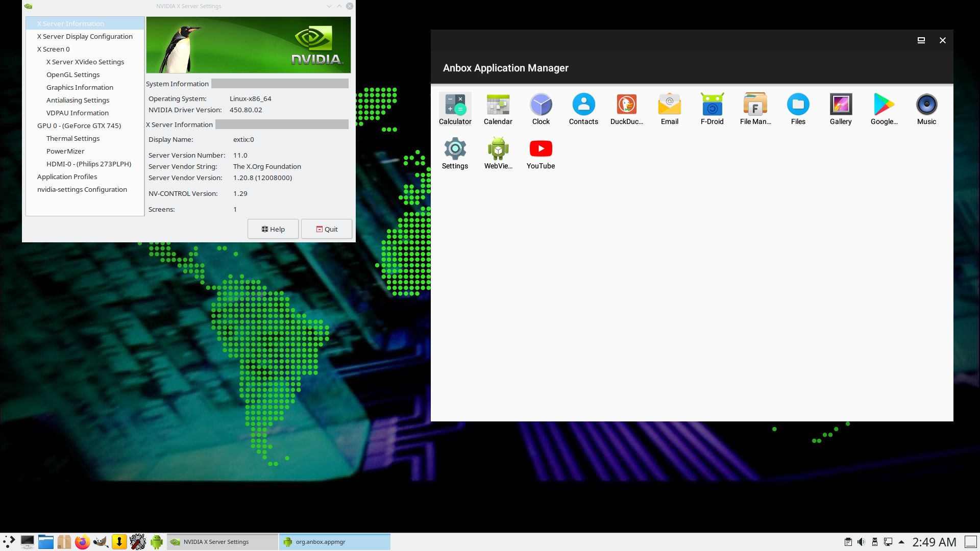
Task: Open the package box taskbar icon
Action: pyautogui.click(x=64, y=542)
